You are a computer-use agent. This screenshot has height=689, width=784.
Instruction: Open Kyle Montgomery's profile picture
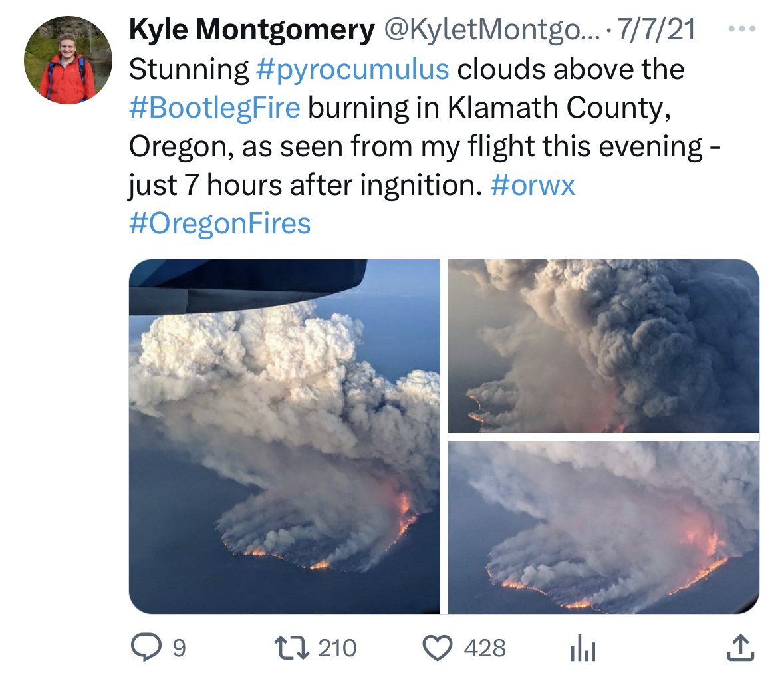(x=68, y=60)
